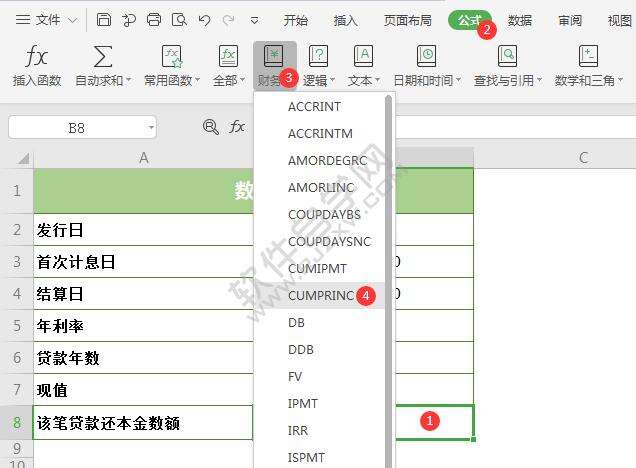Click the select-all corner triangle
This screenshot has width=636, height=468.
[x=24, y=158]
